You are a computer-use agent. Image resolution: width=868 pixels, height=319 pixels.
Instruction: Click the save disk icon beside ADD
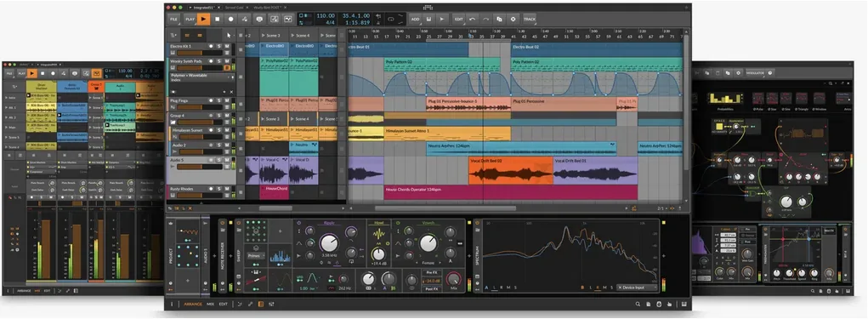pyautogui.click(x=428, y=19)
